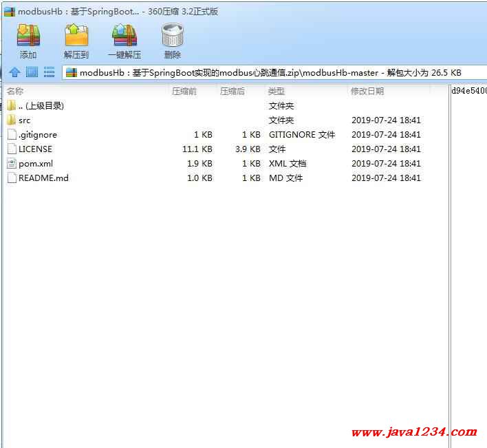Select the LICENSE file name
The height and width of the screenshot is (448, 487).
point(35,149)
